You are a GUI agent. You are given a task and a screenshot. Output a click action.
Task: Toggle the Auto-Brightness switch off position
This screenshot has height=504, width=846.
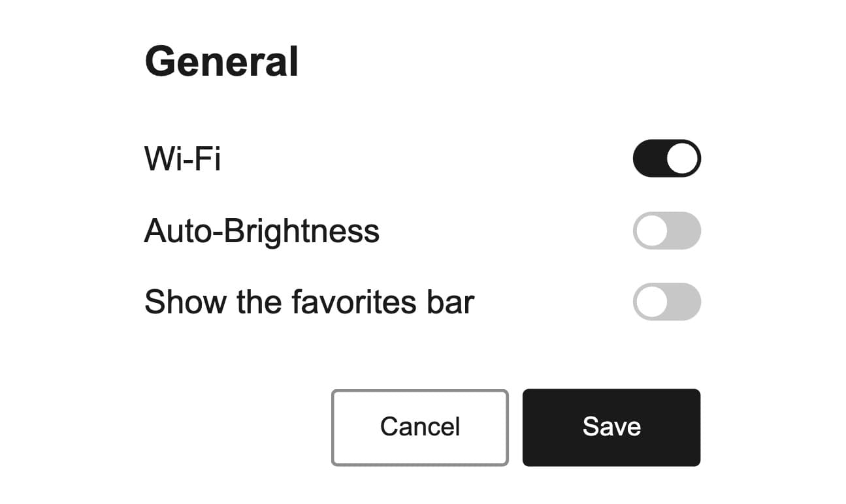pyautogui.click(x=666, y=230)
